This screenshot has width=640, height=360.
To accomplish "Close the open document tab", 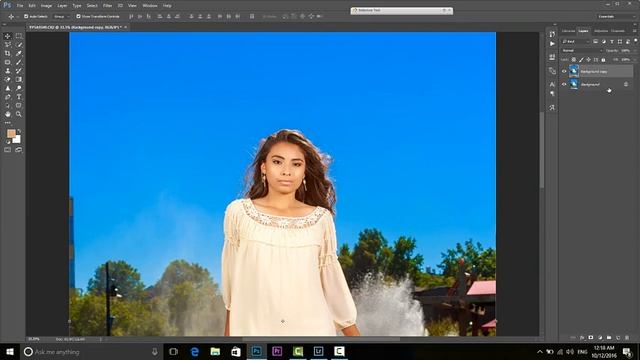I will click(x=126, y=27).
